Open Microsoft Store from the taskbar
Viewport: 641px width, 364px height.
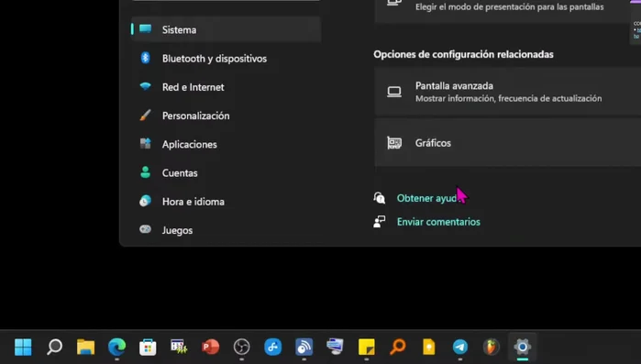(148, 347)
